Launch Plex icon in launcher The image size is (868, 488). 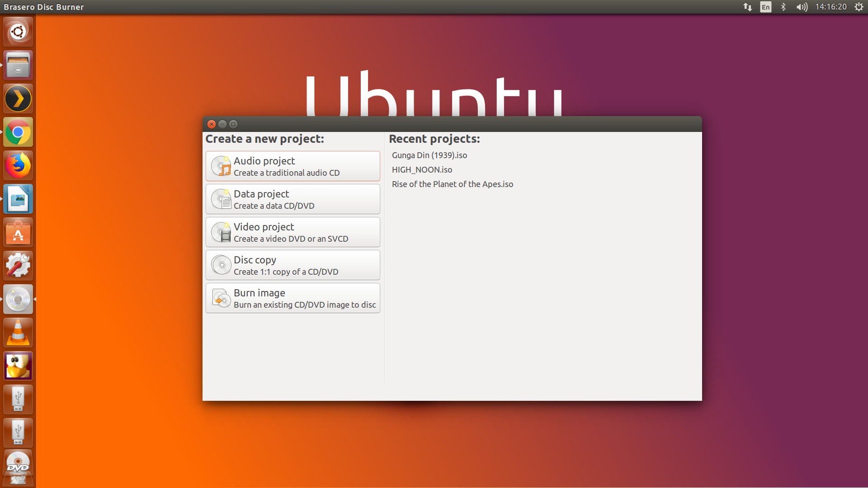coord(18,99)
